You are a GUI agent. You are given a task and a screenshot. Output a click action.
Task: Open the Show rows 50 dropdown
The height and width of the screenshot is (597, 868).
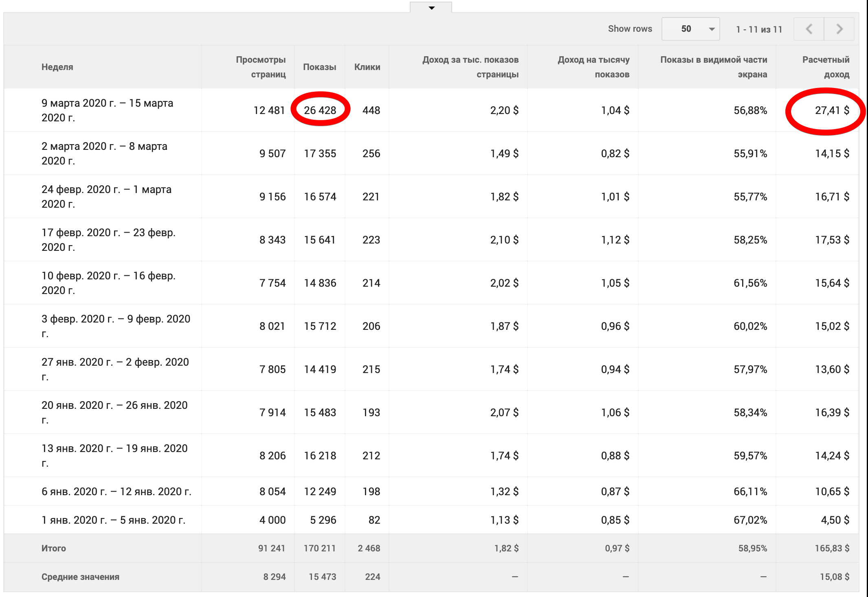pyautogui.click(x=691, y=29)
